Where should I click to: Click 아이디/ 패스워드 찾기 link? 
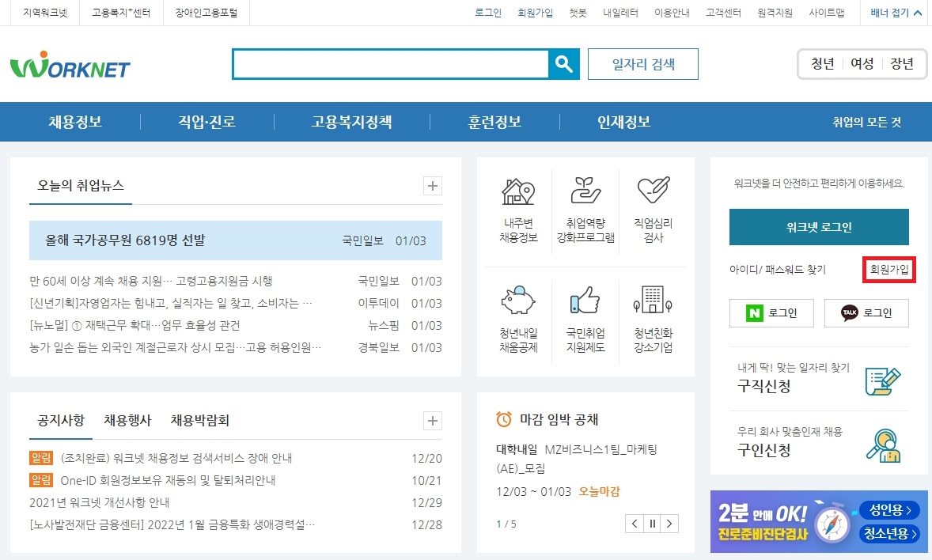[x=778, y=269]
